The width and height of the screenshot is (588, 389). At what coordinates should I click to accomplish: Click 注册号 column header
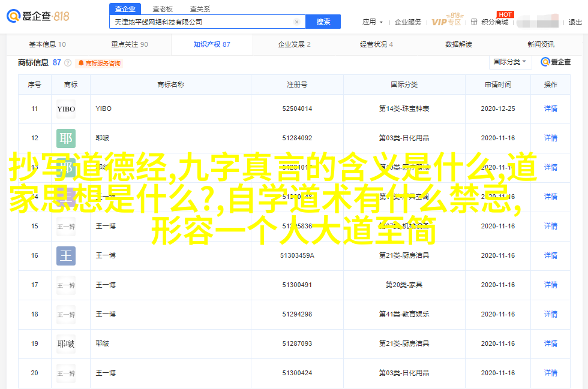297,85
